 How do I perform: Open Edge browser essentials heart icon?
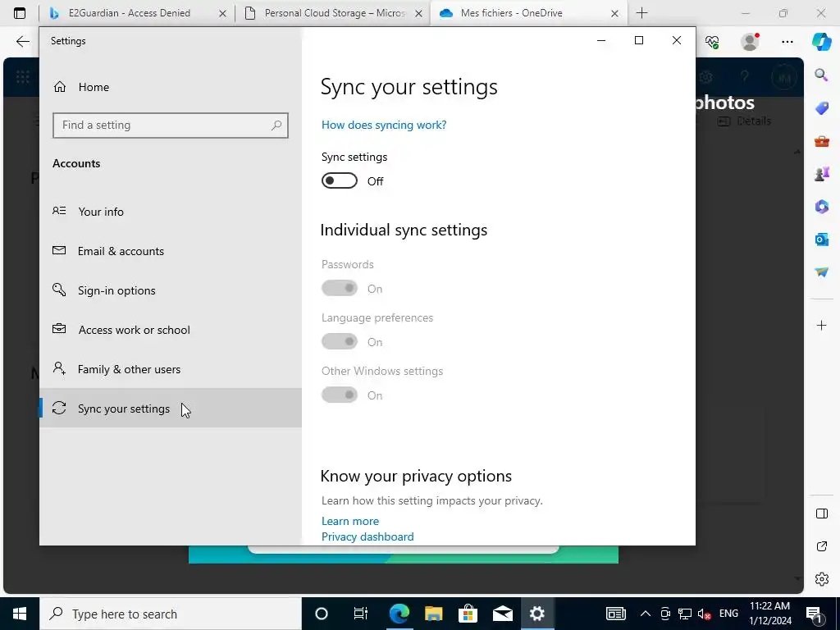click(x=712, y=42)
